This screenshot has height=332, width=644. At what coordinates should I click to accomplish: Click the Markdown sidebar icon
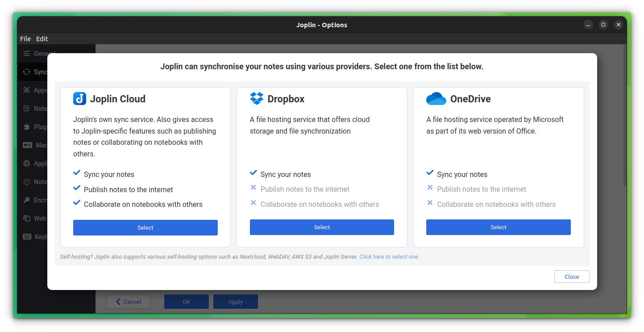coord(27,145)
